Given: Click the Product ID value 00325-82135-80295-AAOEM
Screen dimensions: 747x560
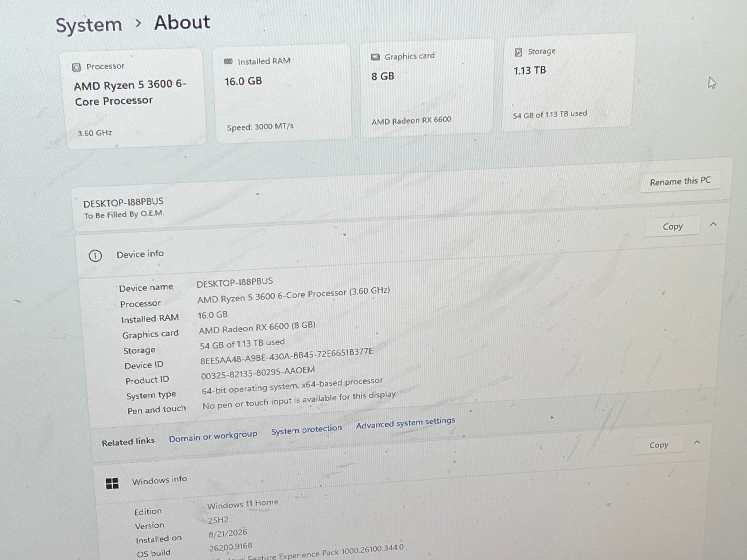Looking at the screenshot, I should [258, 373].
